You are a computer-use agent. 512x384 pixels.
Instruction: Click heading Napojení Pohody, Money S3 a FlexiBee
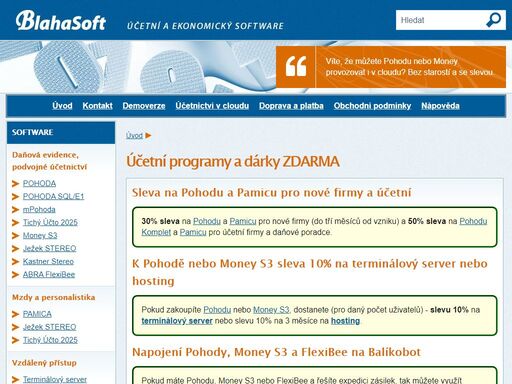[276, 352]
